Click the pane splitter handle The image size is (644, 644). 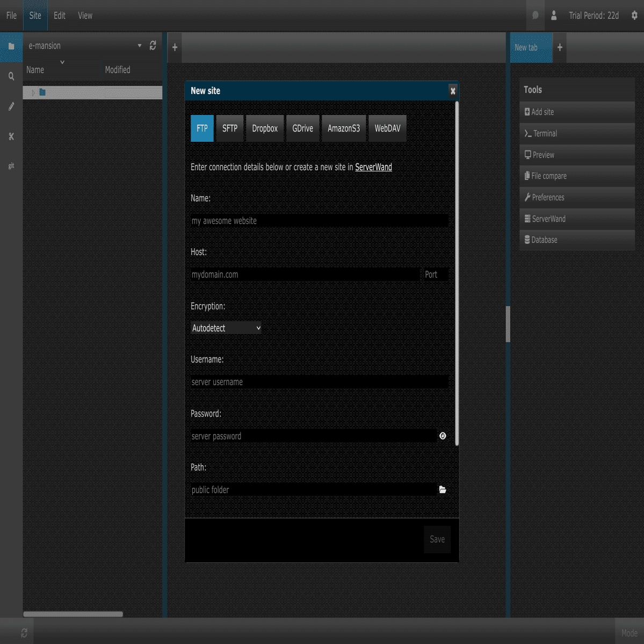pyautogui.click(x=508, y=324)
